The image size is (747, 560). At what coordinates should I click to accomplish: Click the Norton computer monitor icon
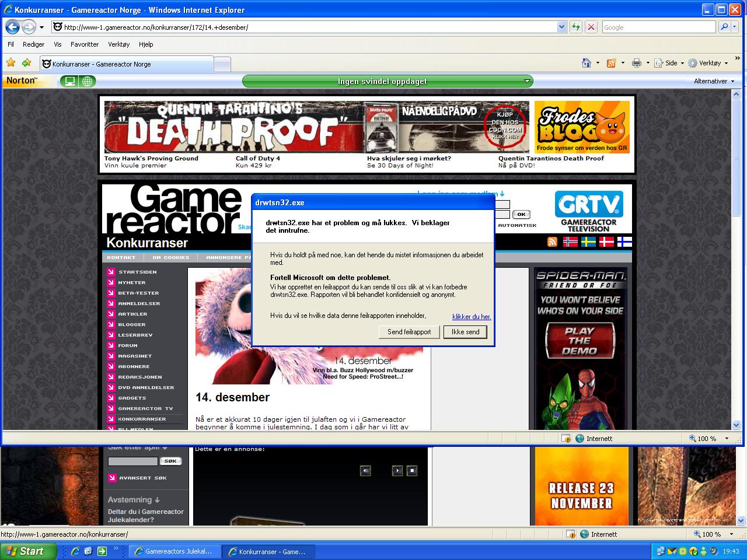69,81
